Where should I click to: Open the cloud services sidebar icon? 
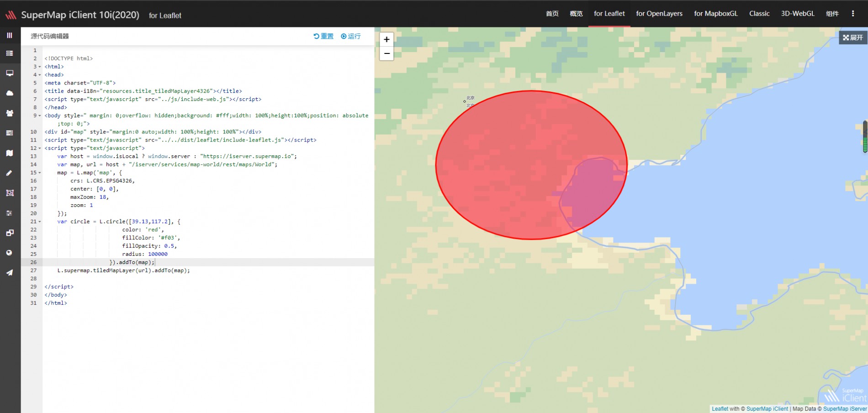click(x=10, y=93)
